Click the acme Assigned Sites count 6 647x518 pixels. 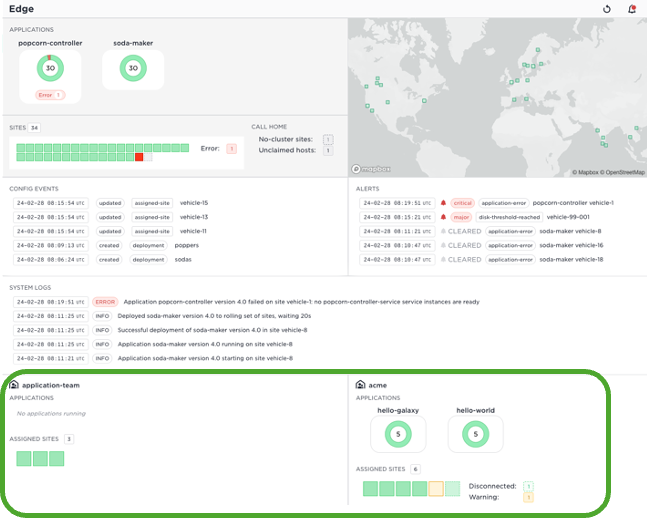click(416, 469)
